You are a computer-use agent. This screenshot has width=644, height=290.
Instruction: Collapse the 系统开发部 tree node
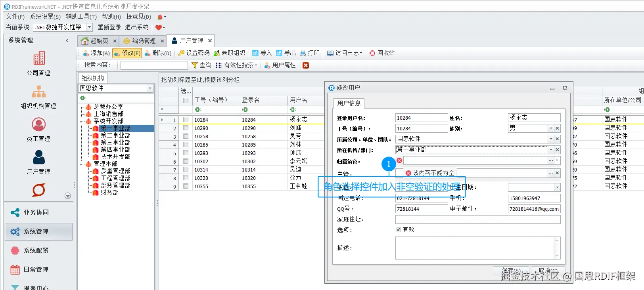81,121
